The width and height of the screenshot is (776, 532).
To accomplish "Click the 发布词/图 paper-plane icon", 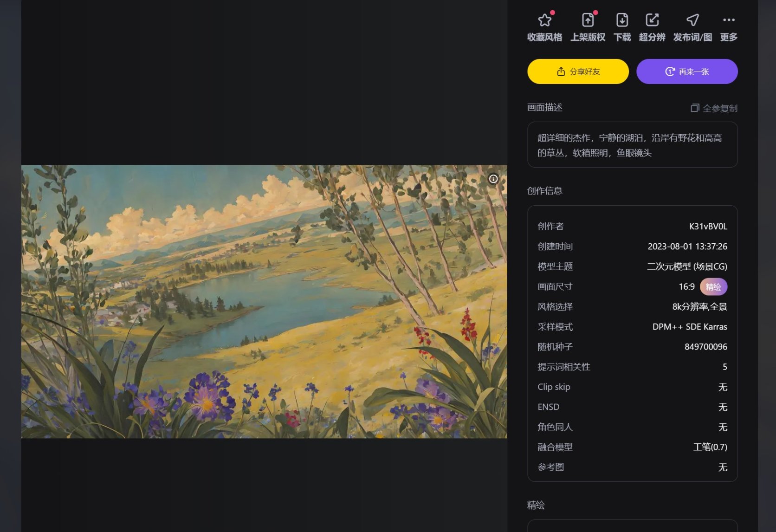I will pyautogui.click(x=692, y=20).
